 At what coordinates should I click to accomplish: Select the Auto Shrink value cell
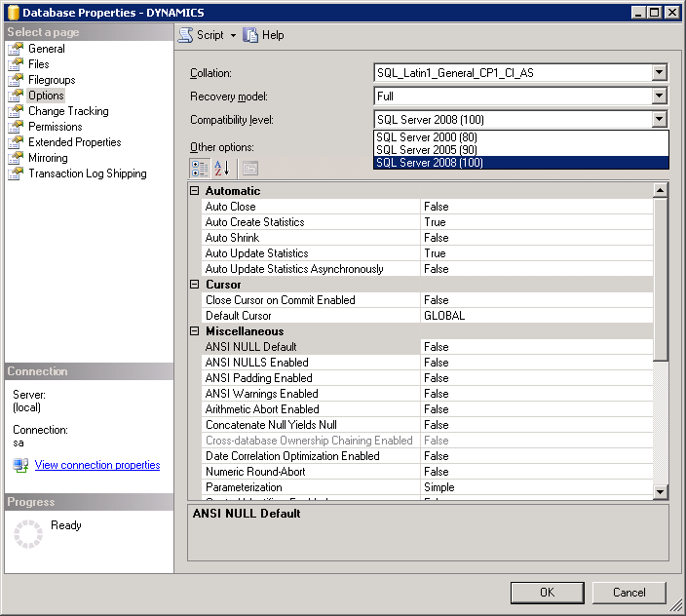pos(537,238)
